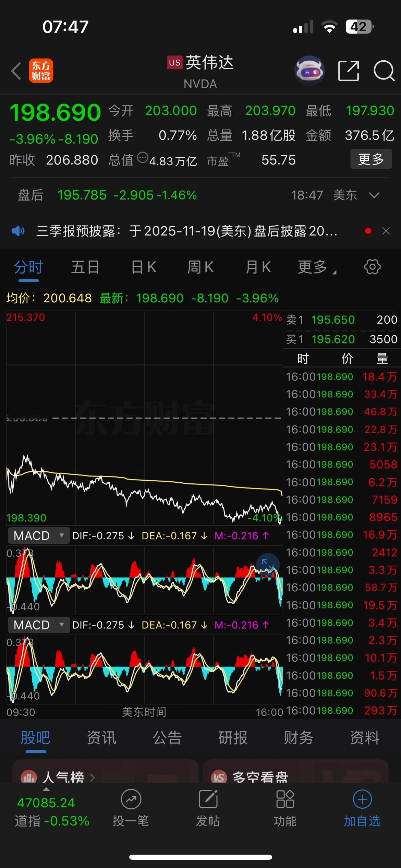Switch to the 日K tab
This screenshot has width=401, height=868.
144,267
